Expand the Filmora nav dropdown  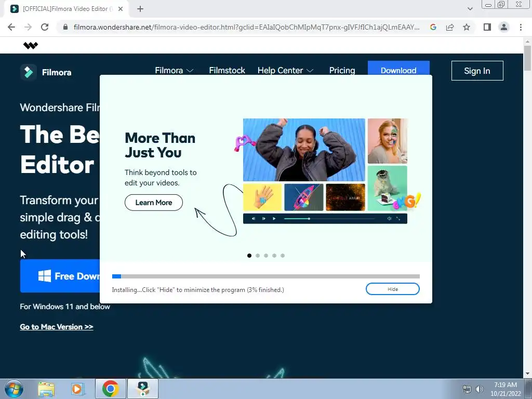click(174, 71)
